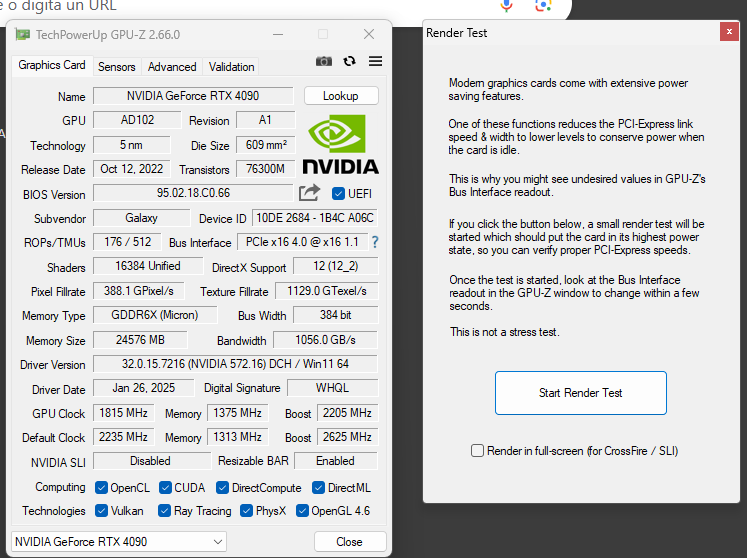
Task: Click the Name field NVIDIA GeForce RTX 4090
Action: click(x=193, y=96)
